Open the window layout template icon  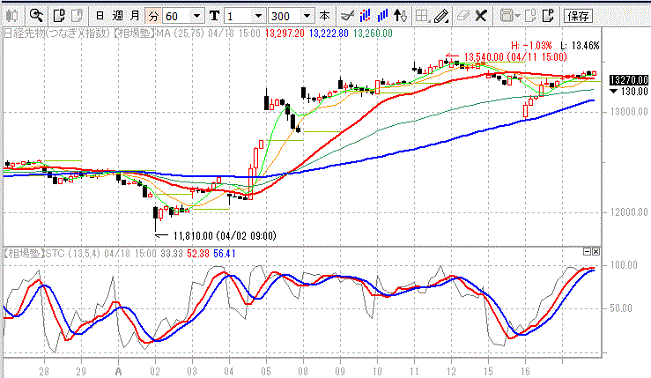click(507, 16)
